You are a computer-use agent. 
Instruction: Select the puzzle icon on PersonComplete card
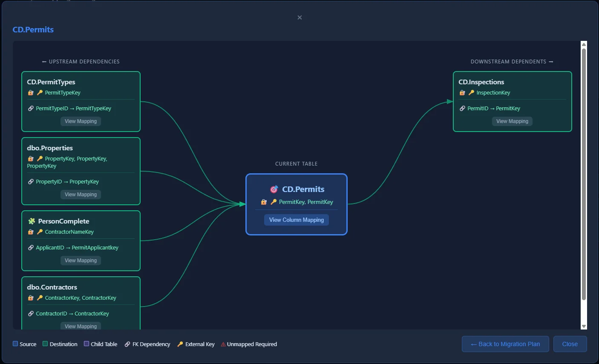pos(31,221)
